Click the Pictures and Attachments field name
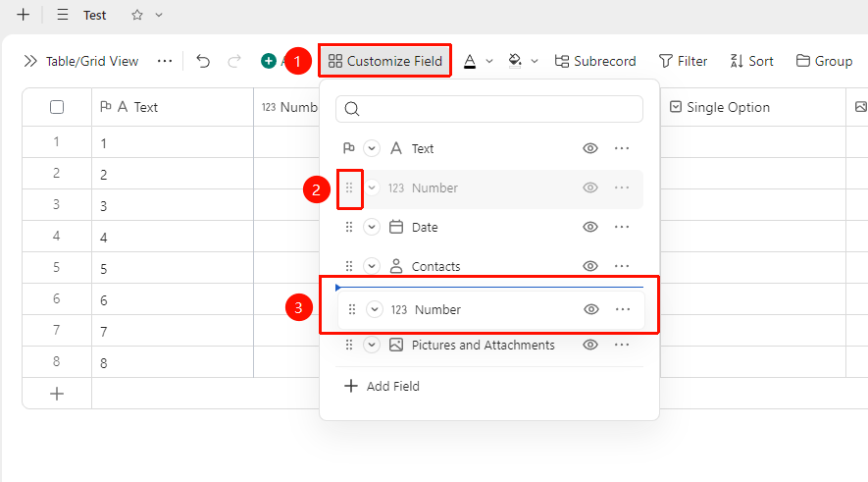The height and width of the screenshot is (482, 868). coord(483,346)
